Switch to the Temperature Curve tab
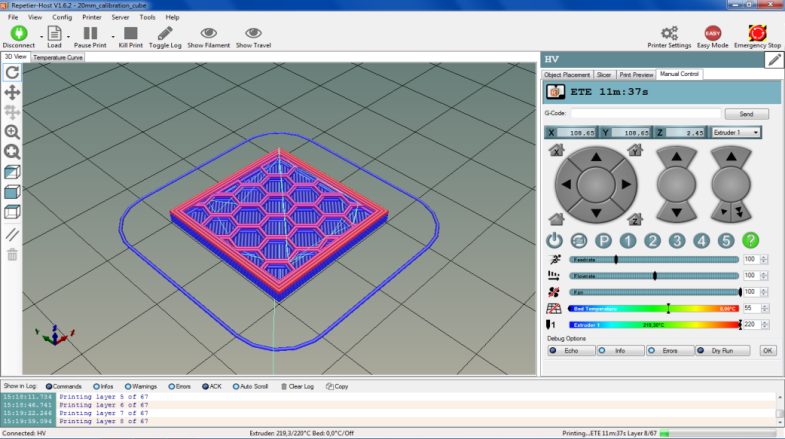 point(59,58)
